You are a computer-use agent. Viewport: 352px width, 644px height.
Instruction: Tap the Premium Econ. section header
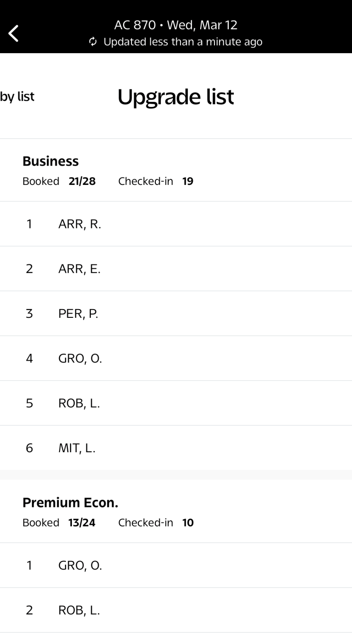tap(70, 503)
